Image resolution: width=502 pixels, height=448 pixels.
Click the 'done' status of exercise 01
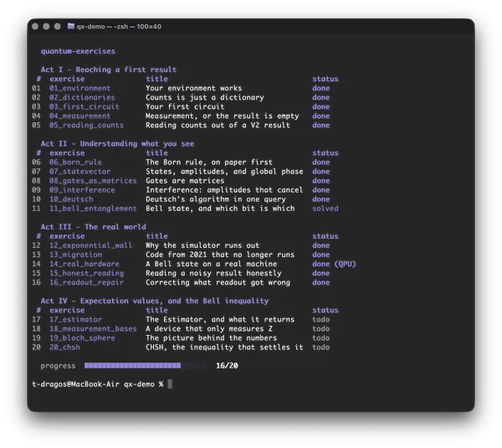coord(320,88)
